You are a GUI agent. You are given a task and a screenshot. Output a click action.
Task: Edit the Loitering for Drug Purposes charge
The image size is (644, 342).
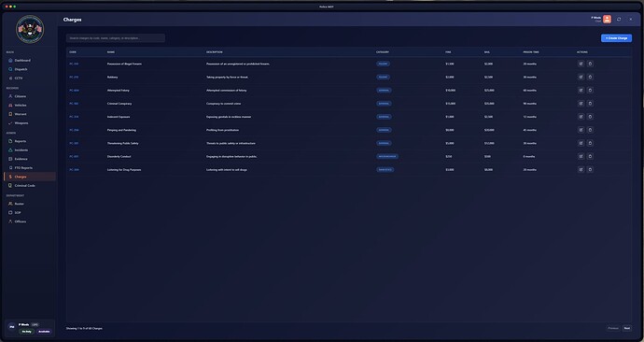[x=581, y=169]
